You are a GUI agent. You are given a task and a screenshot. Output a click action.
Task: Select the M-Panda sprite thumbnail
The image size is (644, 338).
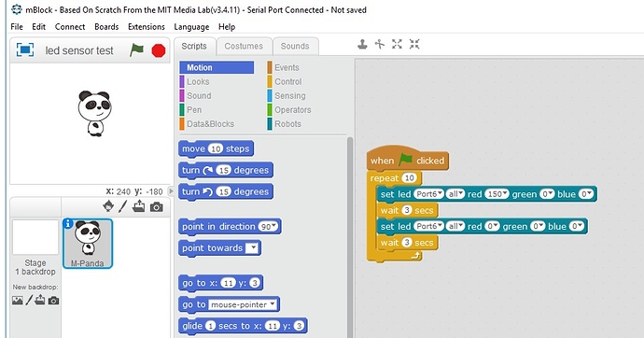click(88, 243)
